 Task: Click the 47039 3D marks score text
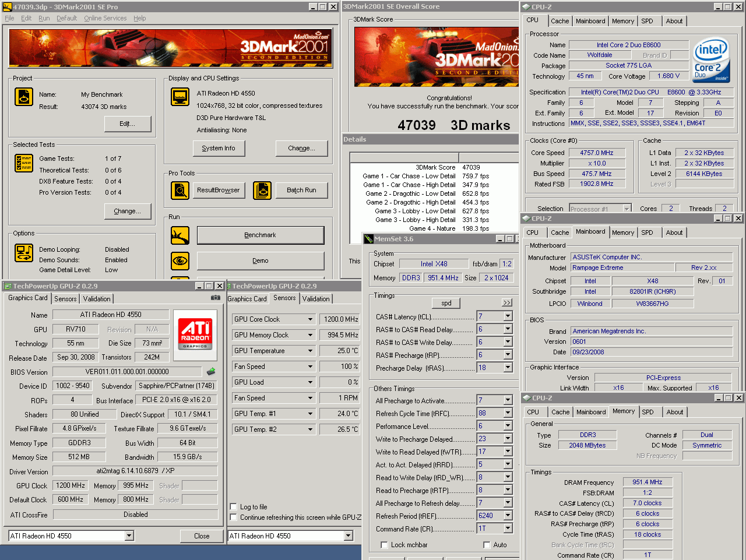pos(454,125)
